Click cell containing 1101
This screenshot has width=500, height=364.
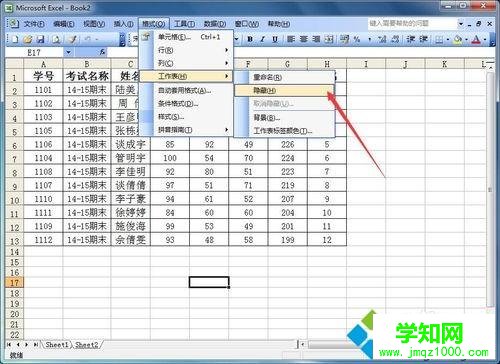(x=43, y=90)
